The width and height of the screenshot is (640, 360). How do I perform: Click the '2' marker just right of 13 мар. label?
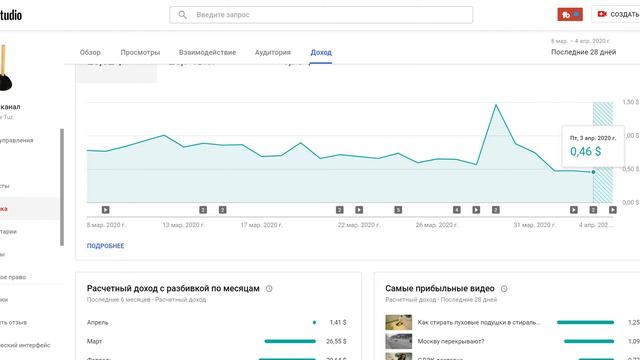203,210
